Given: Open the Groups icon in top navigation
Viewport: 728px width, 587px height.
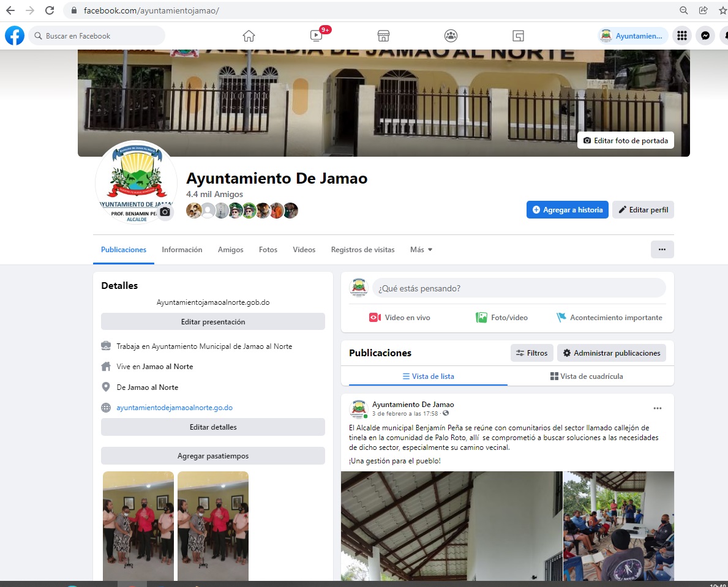Looking at the screenshot, I should coord(451,36).
